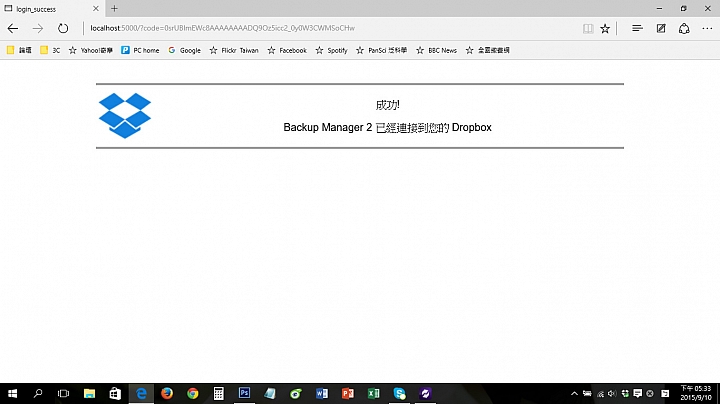Open the last favorite on the bar
This screenshot has height=404, width=720.
click(487, 50)
